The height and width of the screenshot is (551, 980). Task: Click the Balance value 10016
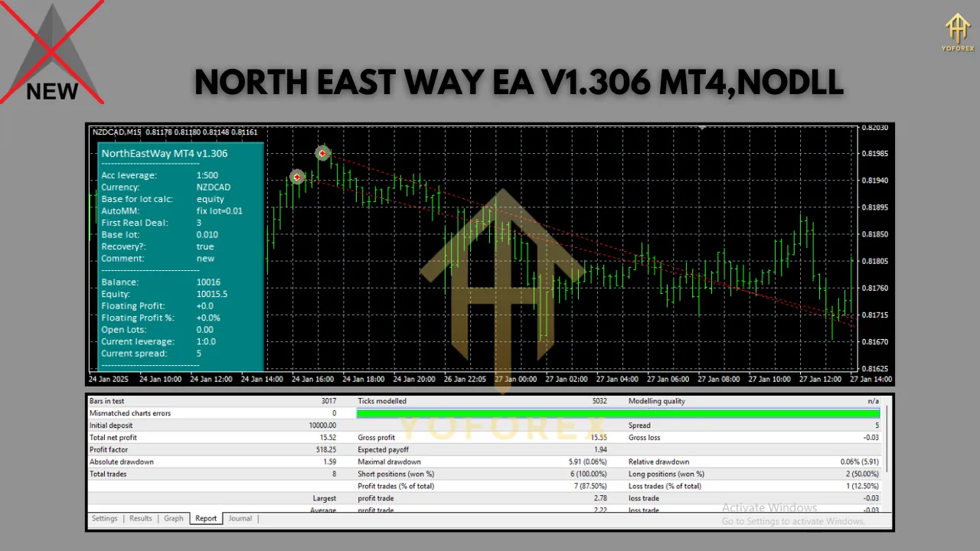(x=208, y=282)
